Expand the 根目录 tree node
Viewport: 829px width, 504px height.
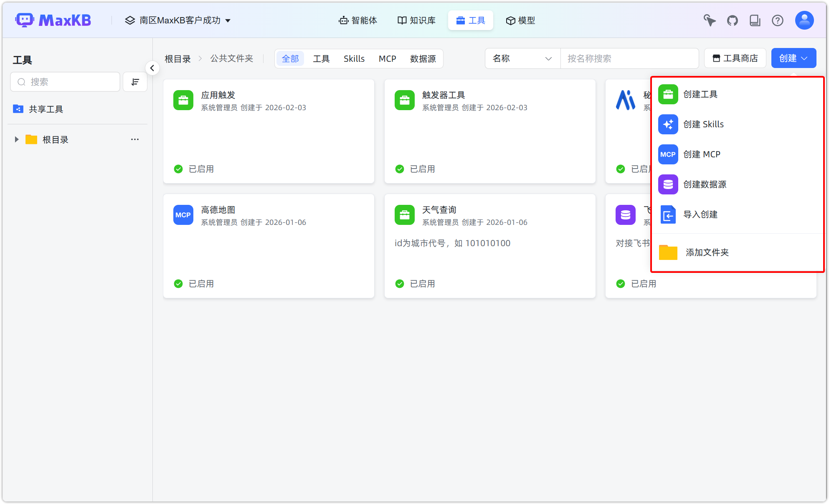coord(17,139)
